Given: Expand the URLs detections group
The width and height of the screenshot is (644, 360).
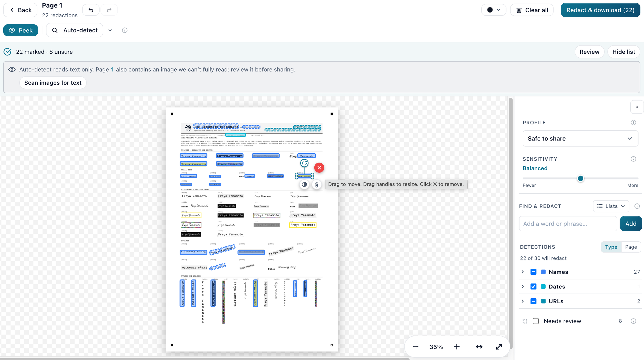Looking at the screenshot, I should (523, 301).
